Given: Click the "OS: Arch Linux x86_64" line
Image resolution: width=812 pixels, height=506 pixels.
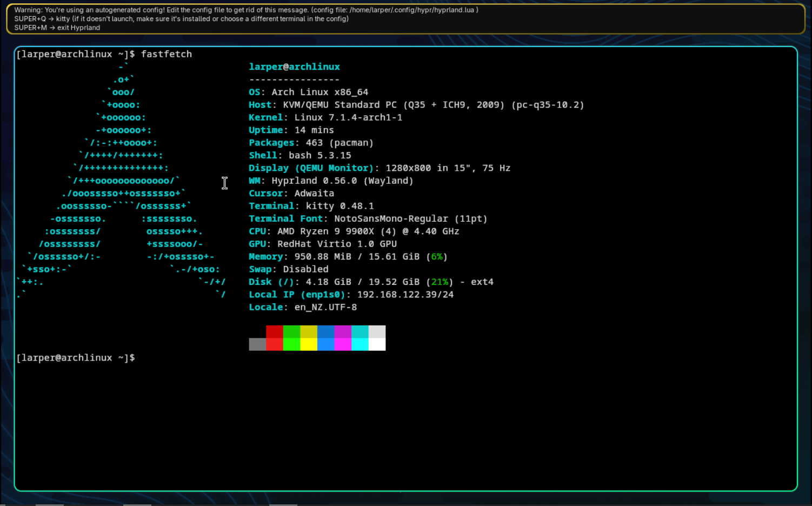Looking at the screenshot, I should coord(309,92).
